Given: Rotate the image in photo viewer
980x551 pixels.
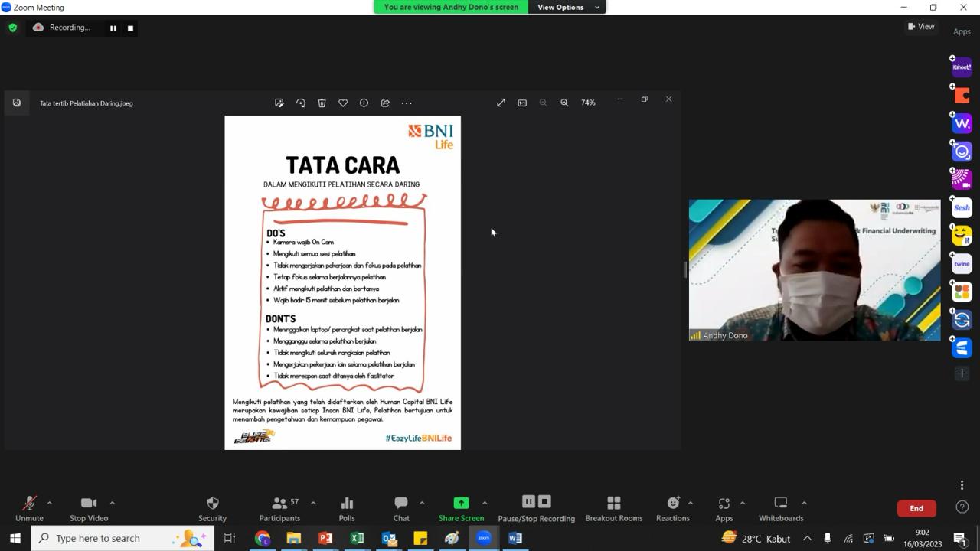Looking at the screenshot, I should click(x=301, y=103).
